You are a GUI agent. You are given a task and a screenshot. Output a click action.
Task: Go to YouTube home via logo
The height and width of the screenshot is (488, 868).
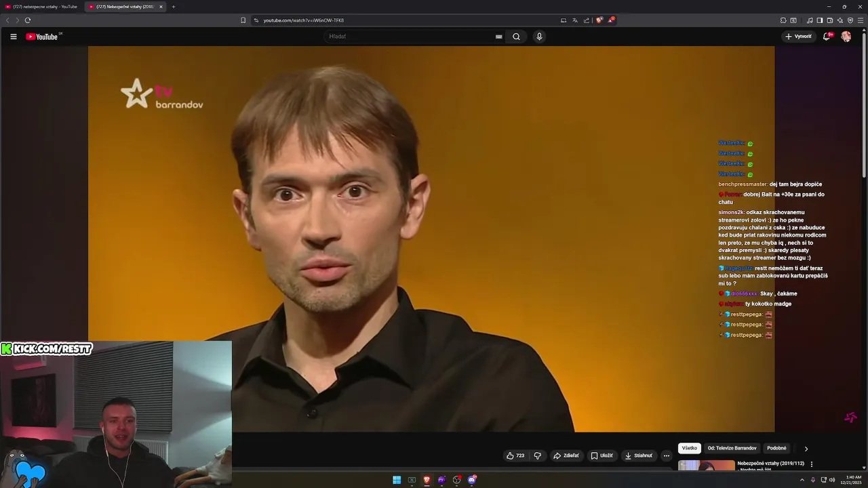tap(42, 37)
